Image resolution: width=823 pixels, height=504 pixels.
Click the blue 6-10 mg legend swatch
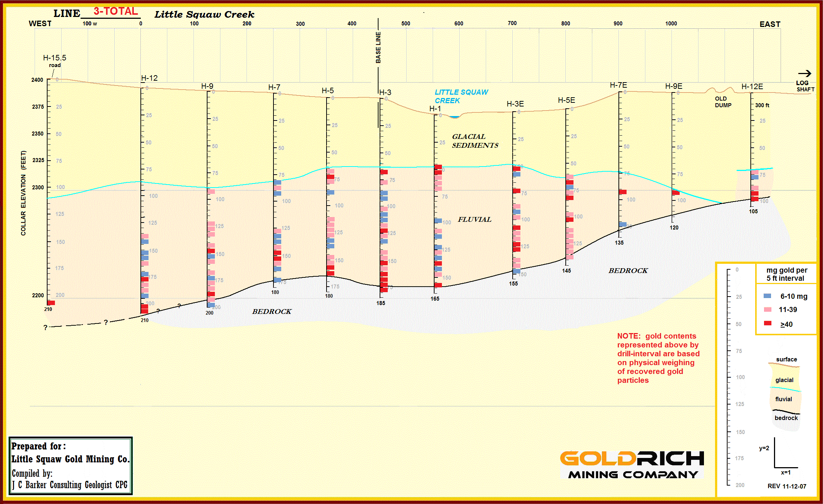tap(767, 296)
